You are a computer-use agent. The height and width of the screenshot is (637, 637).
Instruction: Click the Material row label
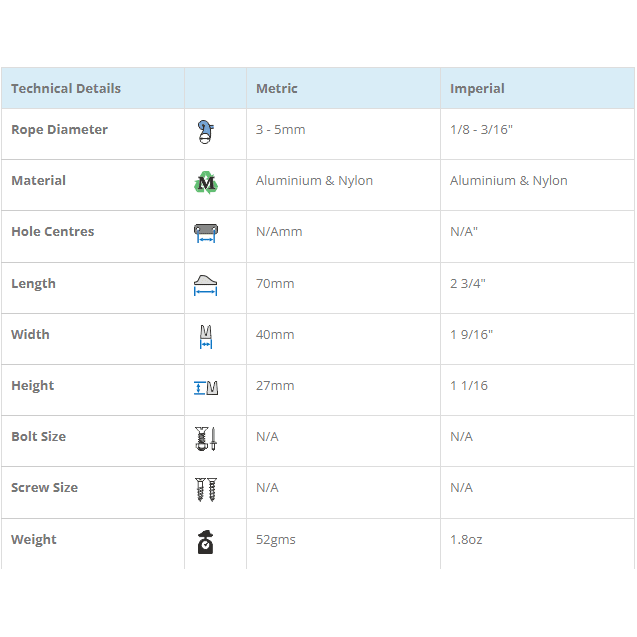coord(38,181)
